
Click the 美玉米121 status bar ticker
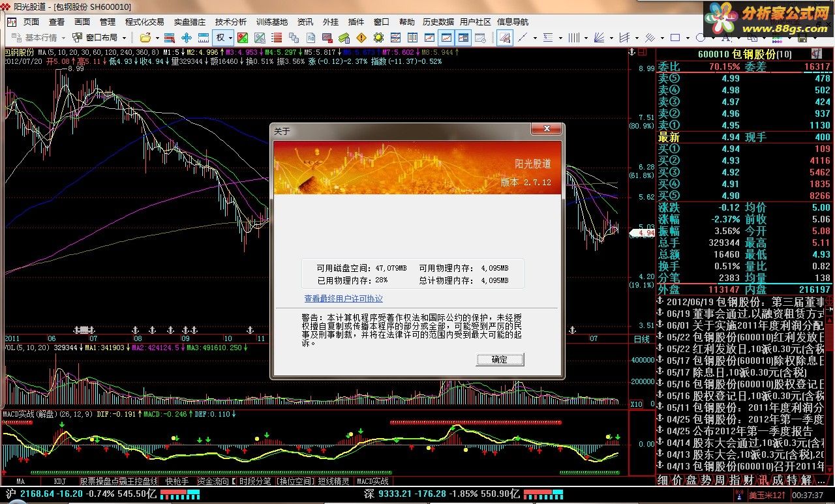(x=767, y=495)
